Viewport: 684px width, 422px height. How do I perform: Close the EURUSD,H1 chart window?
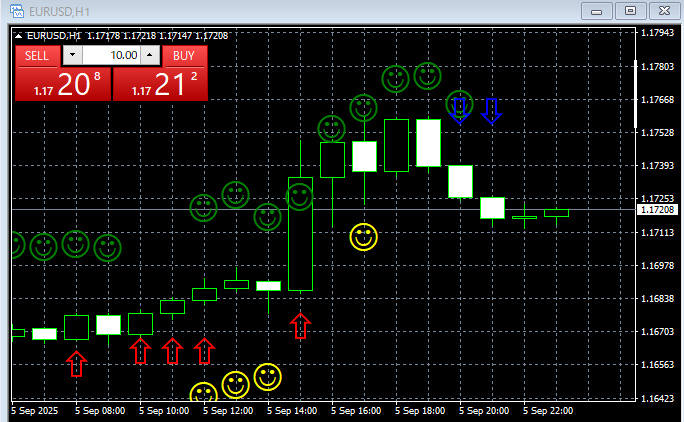pyautogui.click(x=664, y=11)
